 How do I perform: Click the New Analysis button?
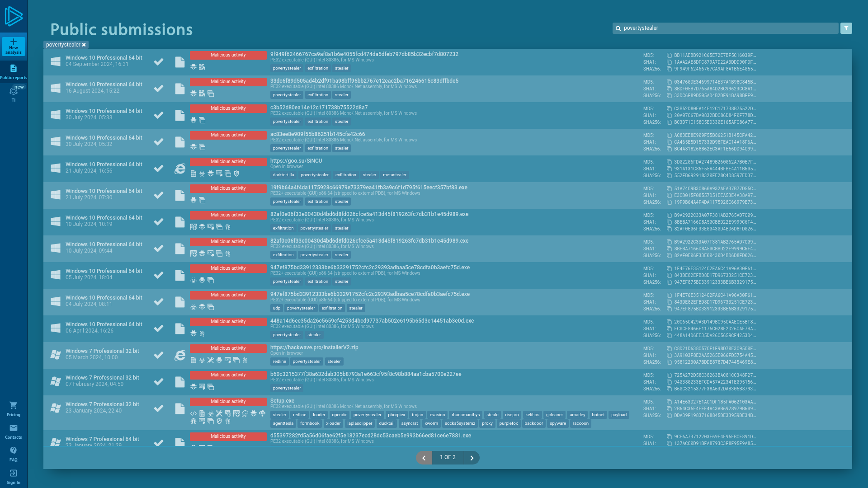pos(13,47)
